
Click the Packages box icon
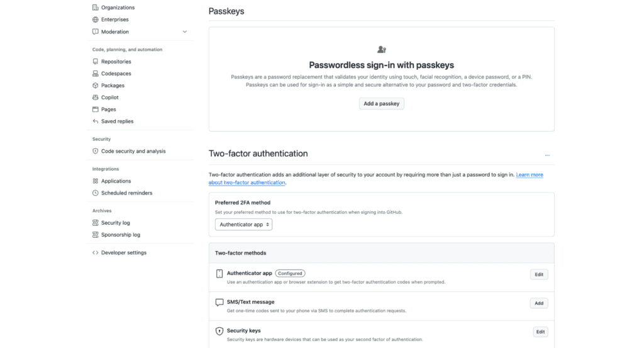click(96, 86)
